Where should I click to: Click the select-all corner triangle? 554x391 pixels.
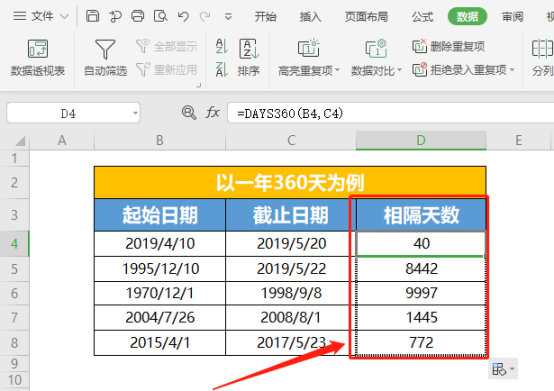(x=20, y=141)
